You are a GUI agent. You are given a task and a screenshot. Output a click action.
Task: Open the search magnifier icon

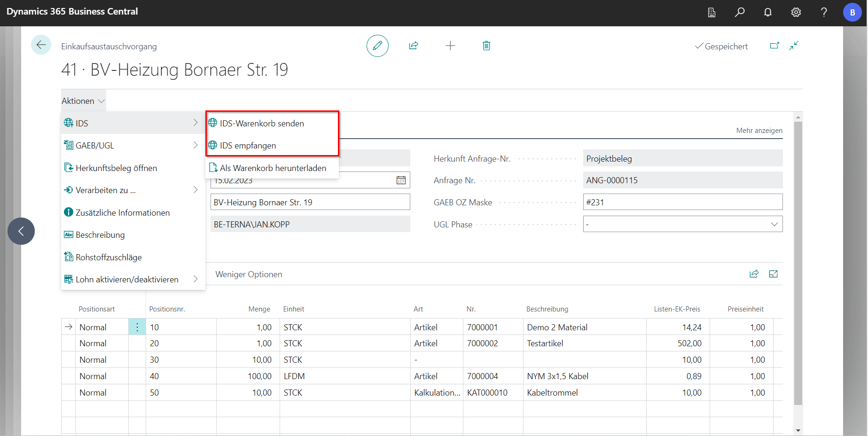[x=740, y=12]
